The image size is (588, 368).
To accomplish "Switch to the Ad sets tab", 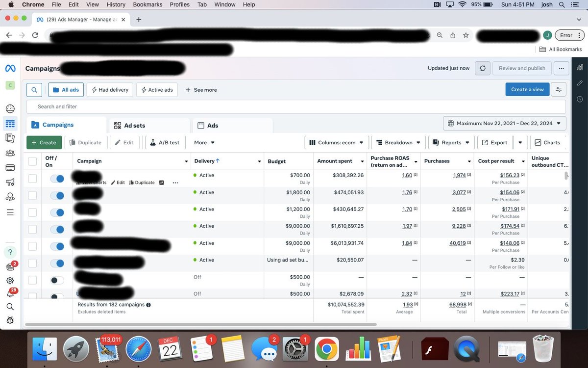I will click(134, 125).
